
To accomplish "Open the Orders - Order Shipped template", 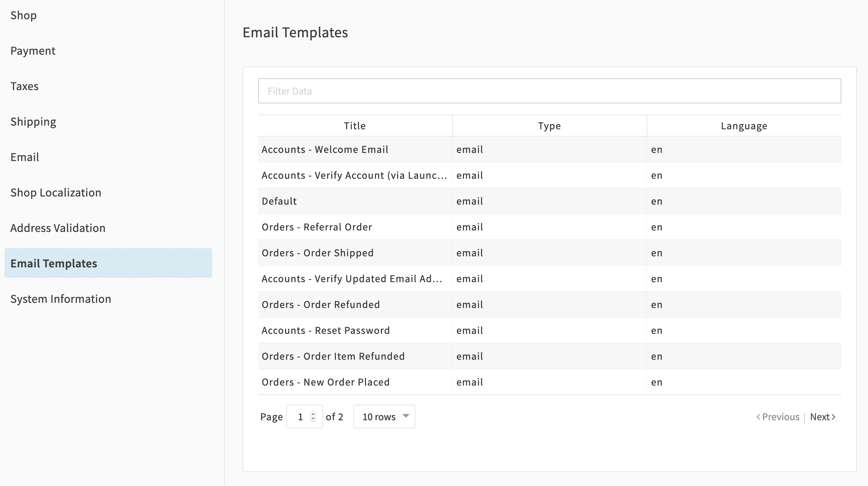I will click(x=318, y=253).
